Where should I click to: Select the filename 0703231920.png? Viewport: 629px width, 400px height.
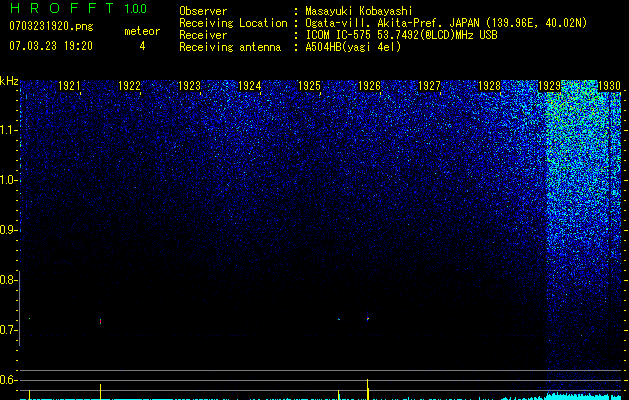click(51, 26)
